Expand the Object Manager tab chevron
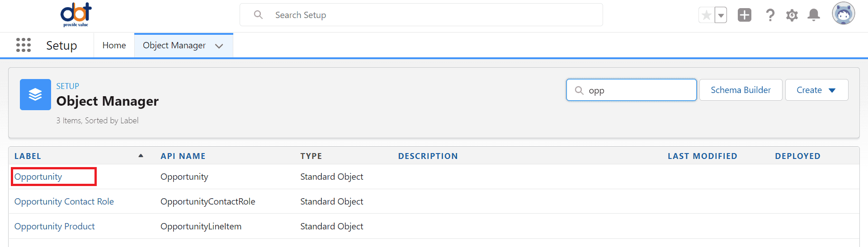The image size is (868, 247). (x=219, y=46)
